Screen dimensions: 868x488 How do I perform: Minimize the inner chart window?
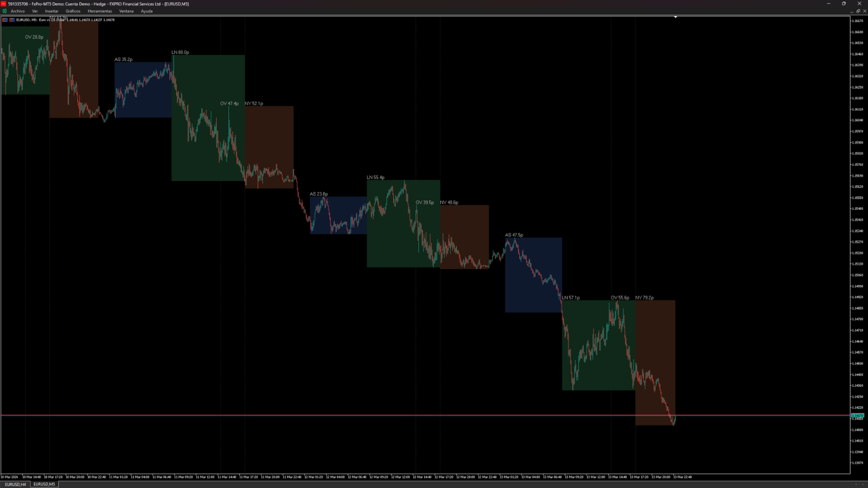point(852,11)
